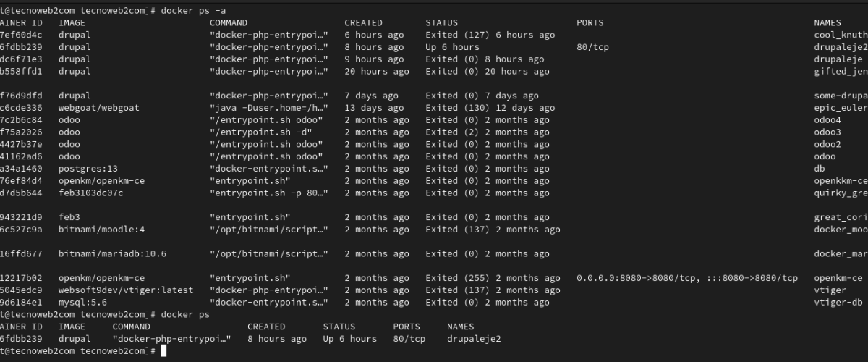This screenshot has height=362, width=868.
Task: Select the container name odoo3
Action: (827, 132)
